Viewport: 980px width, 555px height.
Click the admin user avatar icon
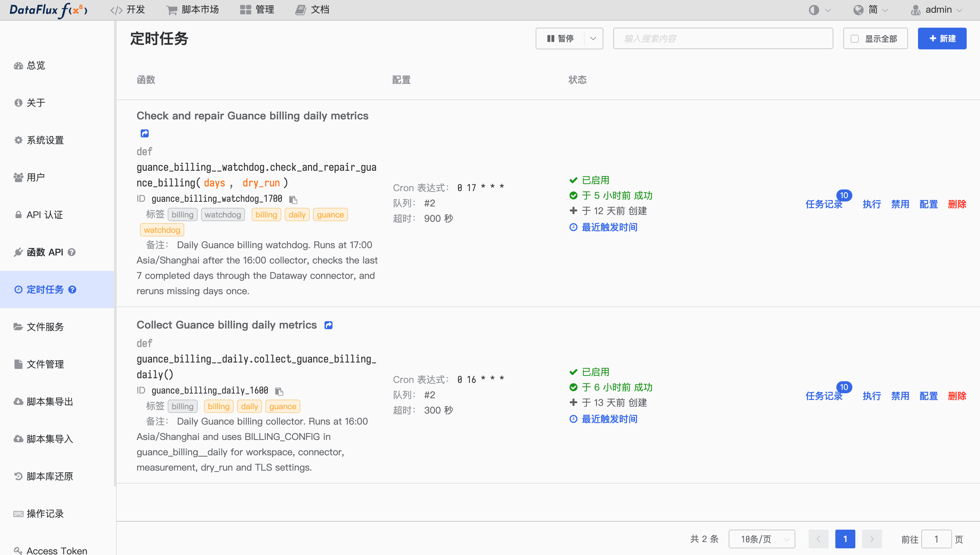916,10
